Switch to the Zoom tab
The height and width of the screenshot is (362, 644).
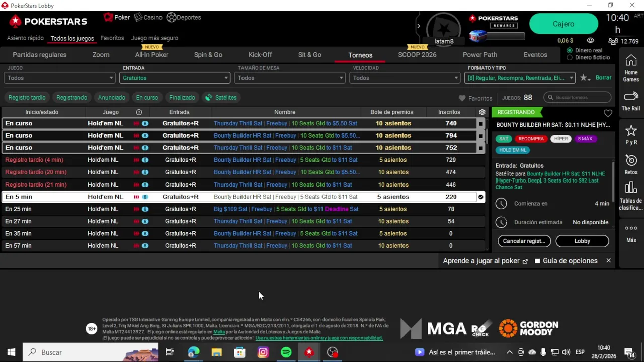point(101,55)
